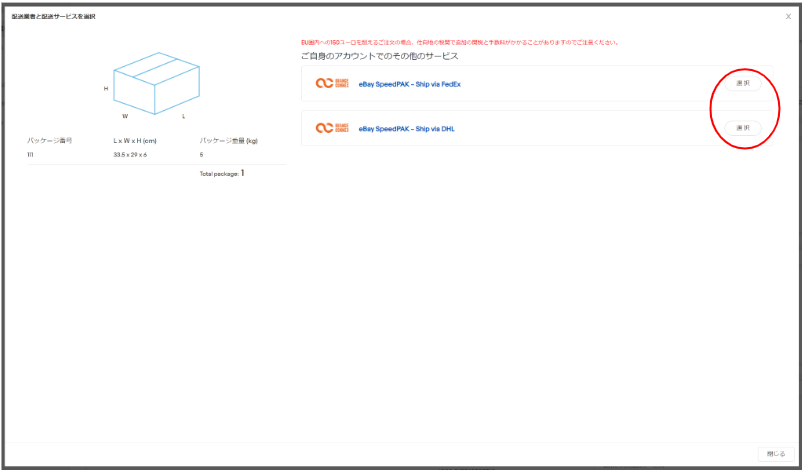Image resolution: width=802 pixels, height=470 pixels.
Task: Click the red EU customs warning notice
Action: pos(459,43)
